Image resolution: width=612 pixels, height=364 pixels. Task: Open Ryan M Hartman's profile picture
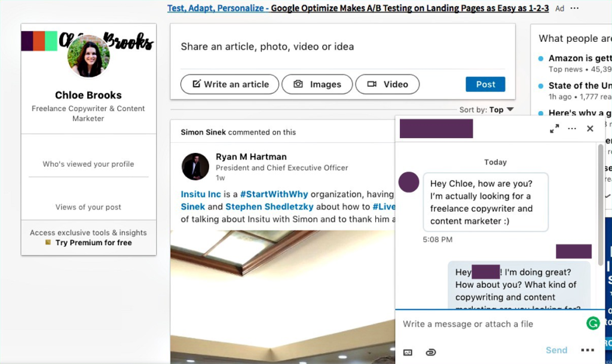click(x=195, y=167)
